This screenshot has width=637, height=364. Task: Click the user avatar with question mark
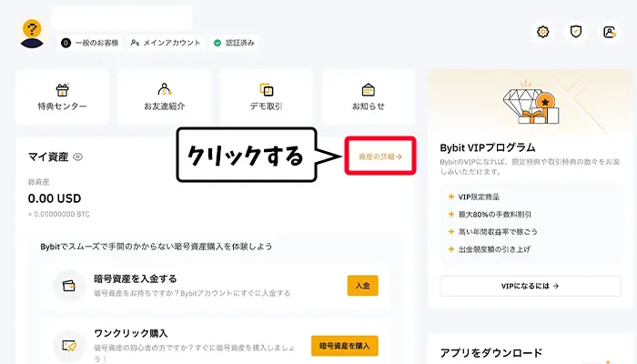32,34
